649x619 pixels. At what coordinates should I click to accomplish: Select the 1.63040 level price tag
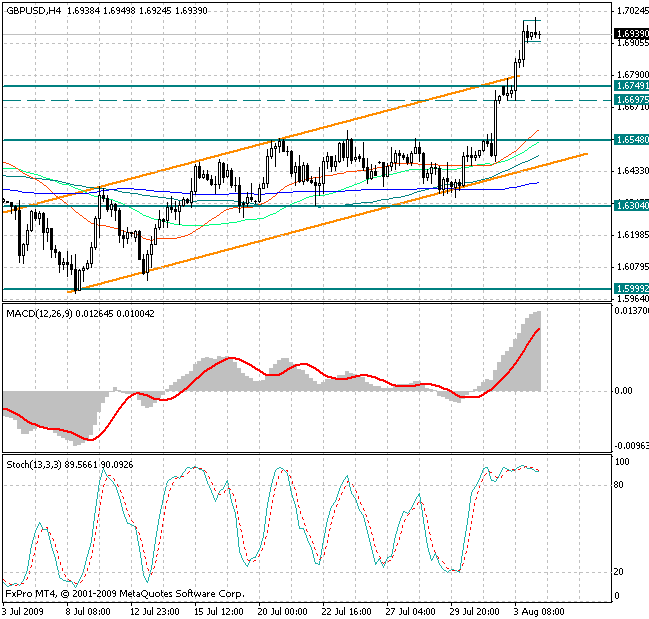(630, 206)
